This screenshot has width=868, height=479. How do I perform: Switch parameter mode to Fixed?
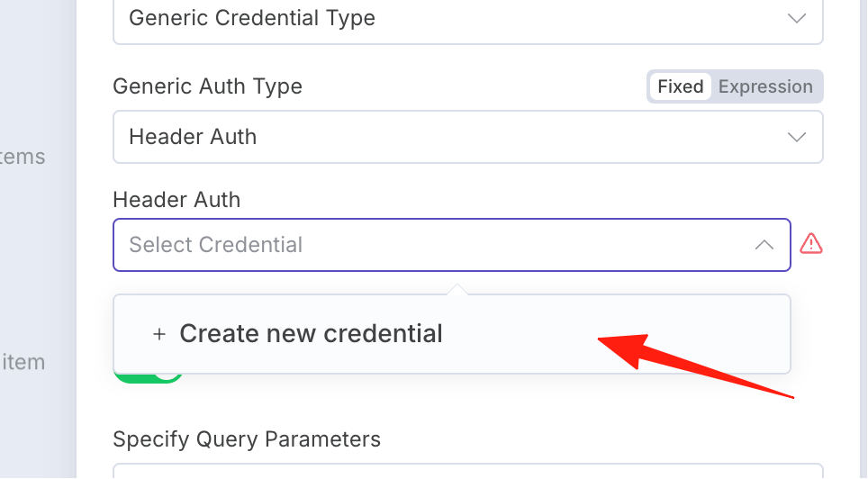click(681, 86)
